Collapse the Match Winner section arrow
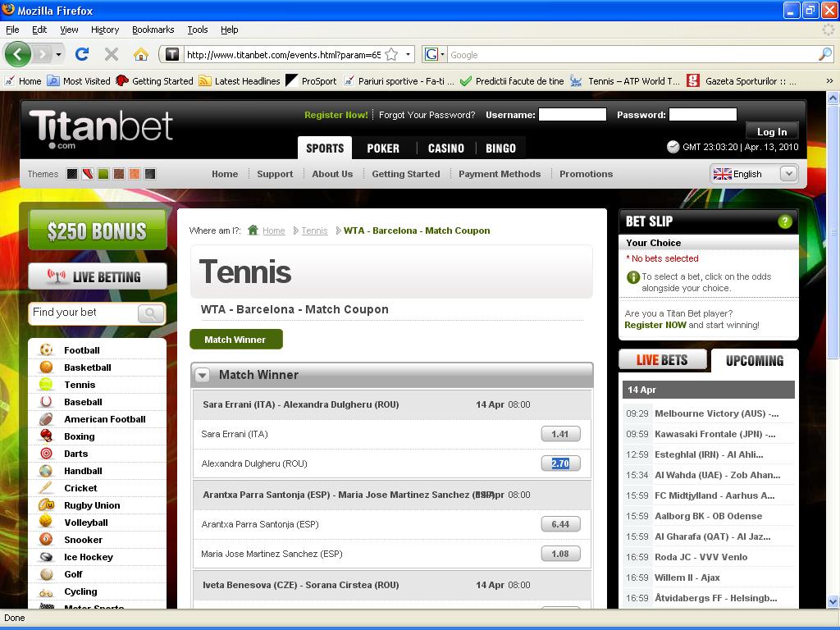The image size is (840, 630). (x=202, y=375)
